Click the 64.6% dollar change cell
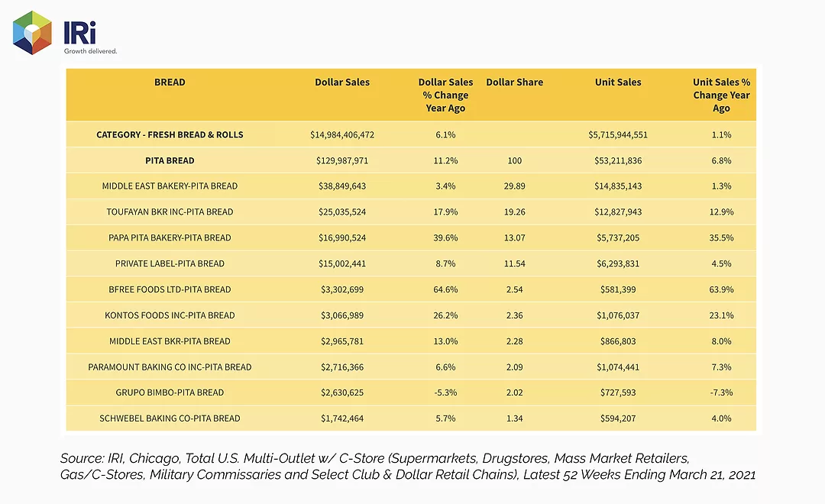This screenshot has width=825, height=504. [445, 289]
